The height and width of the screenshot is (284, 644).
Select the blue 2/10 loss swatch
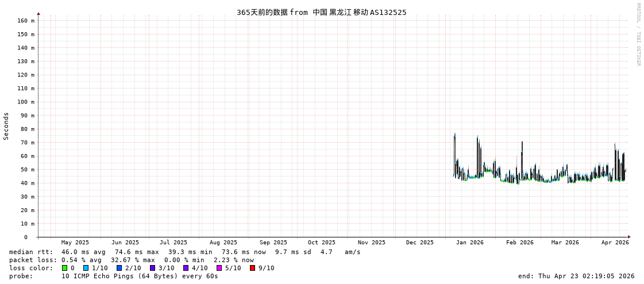119,268
